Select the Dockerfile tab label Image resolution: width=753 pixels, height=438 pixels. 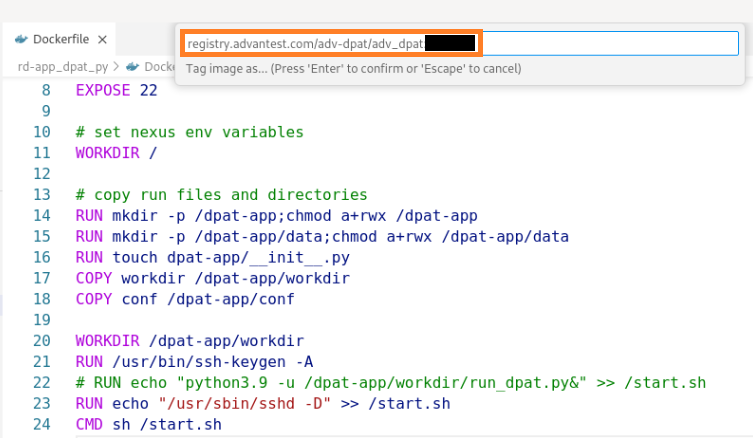pyautogui.click(x=61, y=40)
